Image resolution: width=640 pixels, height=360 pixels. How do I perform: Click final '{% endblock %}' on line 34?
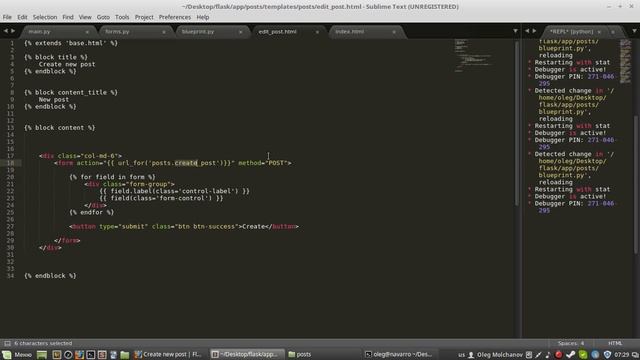(x=50, y=276)
